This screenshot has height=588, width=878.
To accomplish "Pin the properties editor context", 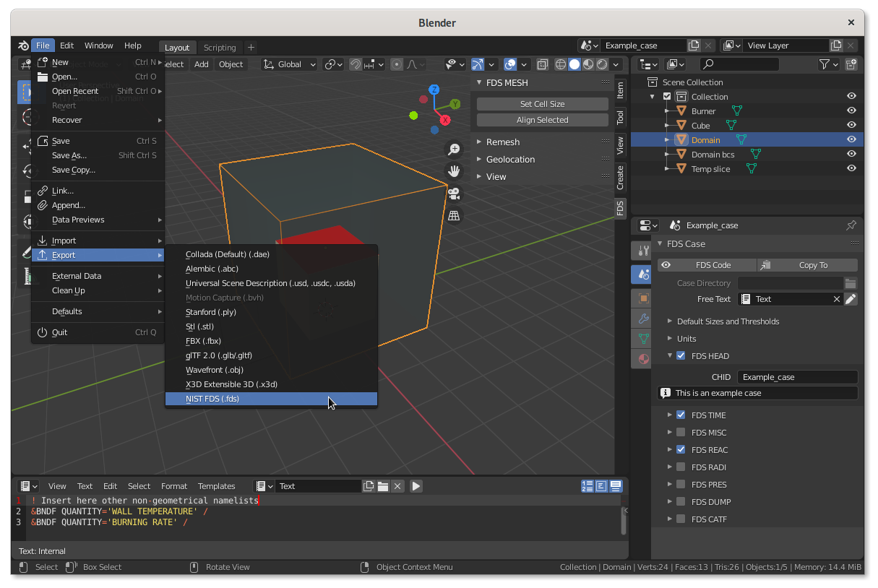I will pyautogui.click(x=851, y=225).
